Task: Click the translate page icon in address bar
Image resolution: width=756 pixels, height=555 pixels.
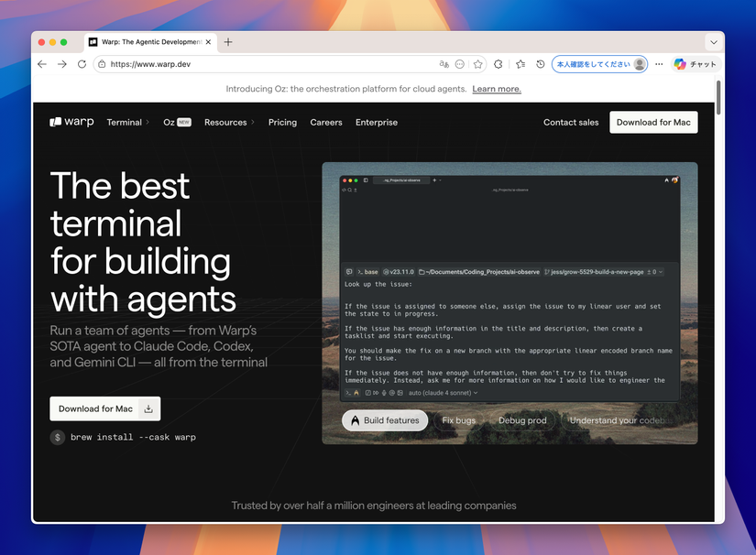Action: (444, 64)
